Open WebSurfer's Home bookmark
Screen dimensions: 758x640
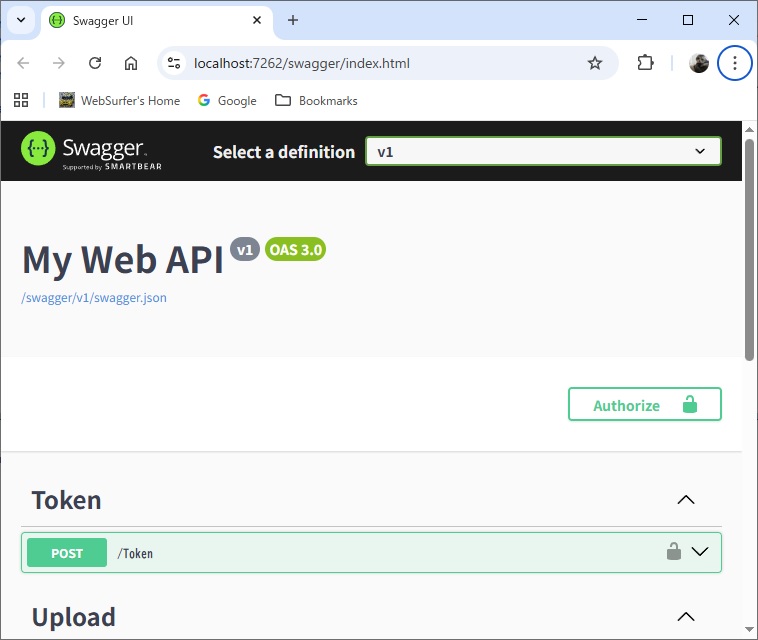point(119,101)
